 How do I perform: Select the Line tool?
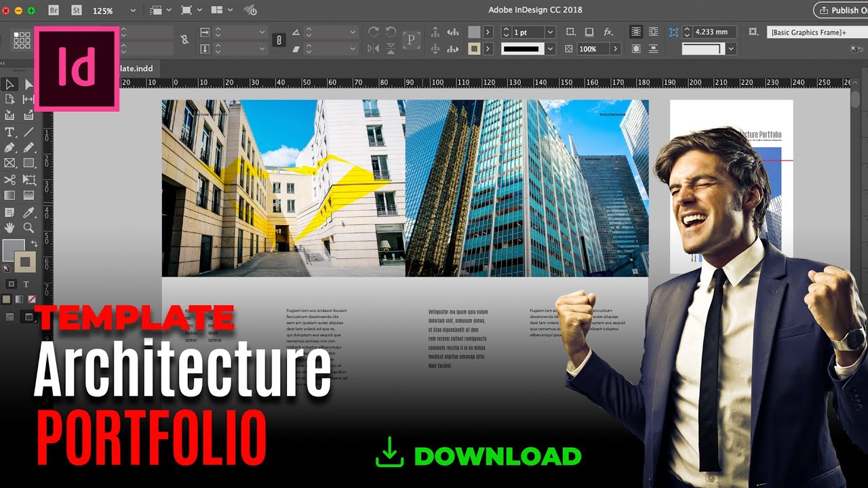tap(28, 132)
